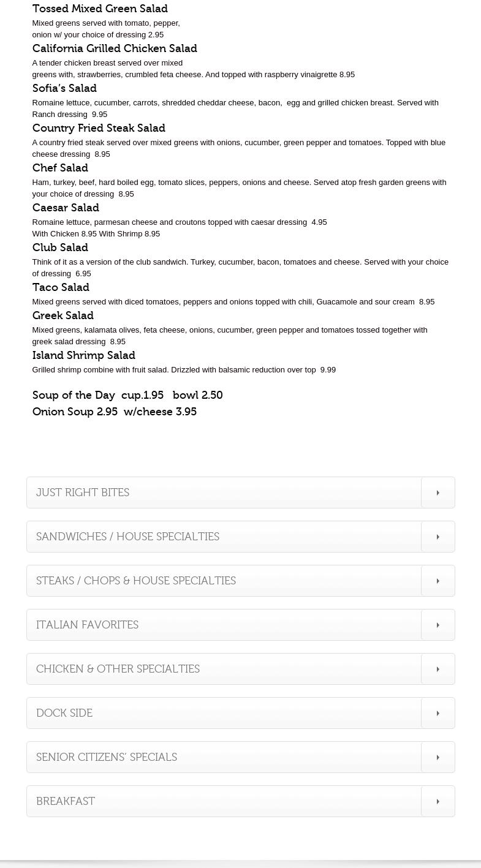The image size is (481, 868).
Task: Click the ITALIAN FAVORITES heading text
Action: pyautogui.click(x=87, y=625)
